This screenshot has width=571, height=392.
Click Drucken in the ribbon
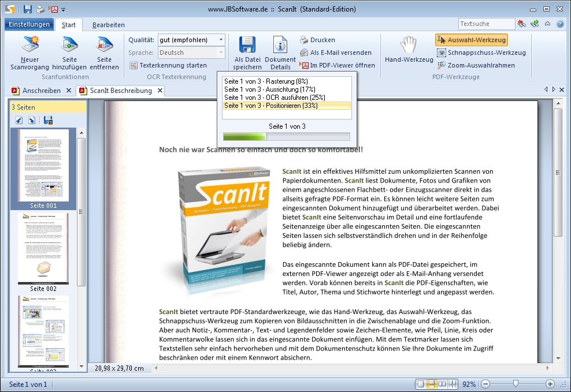click(x=317, y=40)
